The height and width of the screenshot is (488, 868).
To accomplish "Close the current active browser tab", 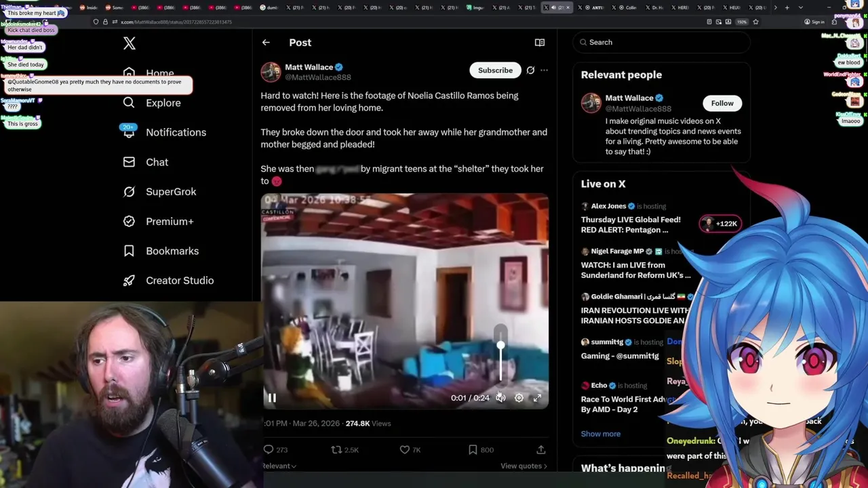I will pyautogui.click(x=568, y=7).
